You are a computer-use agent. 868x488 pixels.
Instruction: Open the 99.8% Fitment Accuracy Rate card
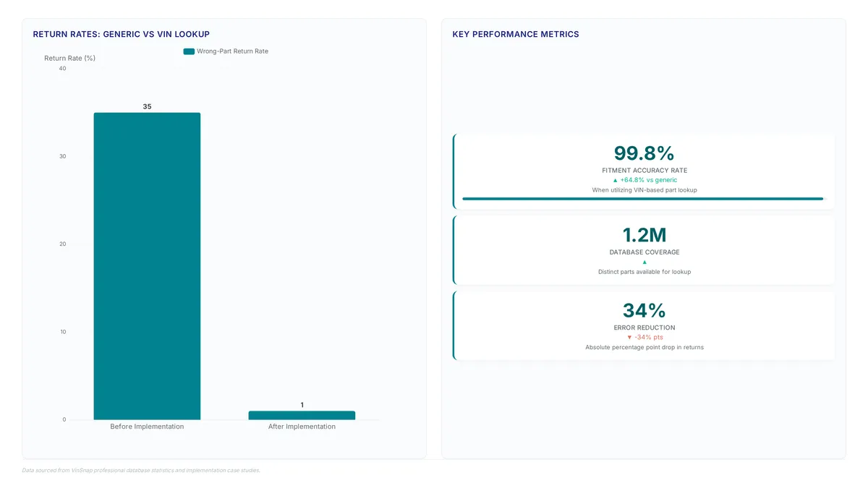coord(644,171)
